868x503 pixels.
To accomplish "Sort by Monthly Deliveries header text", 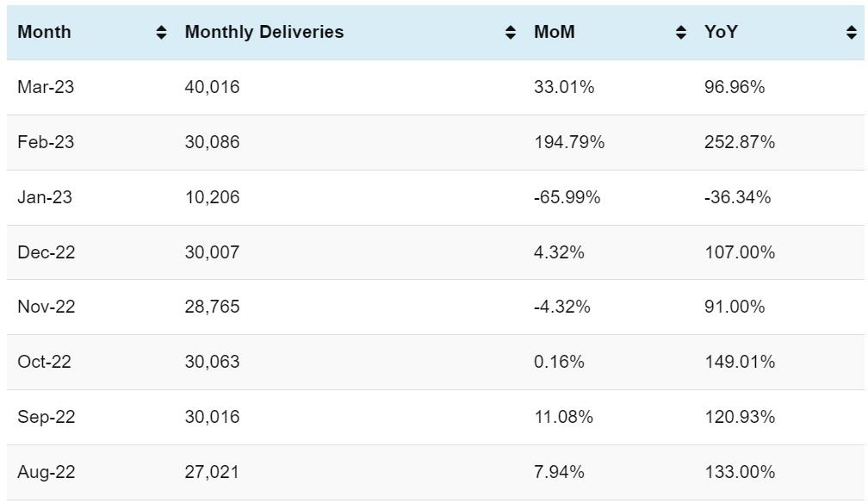I will point(263,33).
